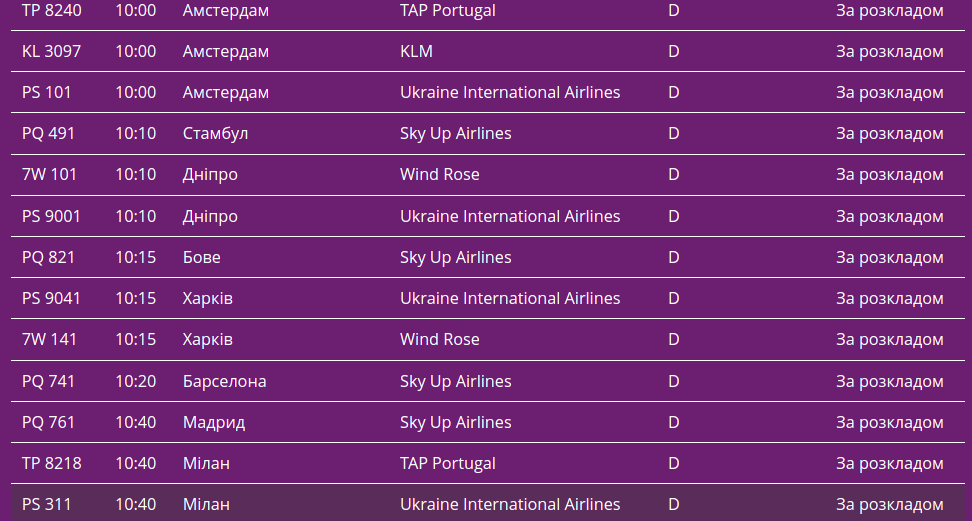Open flight PS 9001 details

[x=51, y=216]
